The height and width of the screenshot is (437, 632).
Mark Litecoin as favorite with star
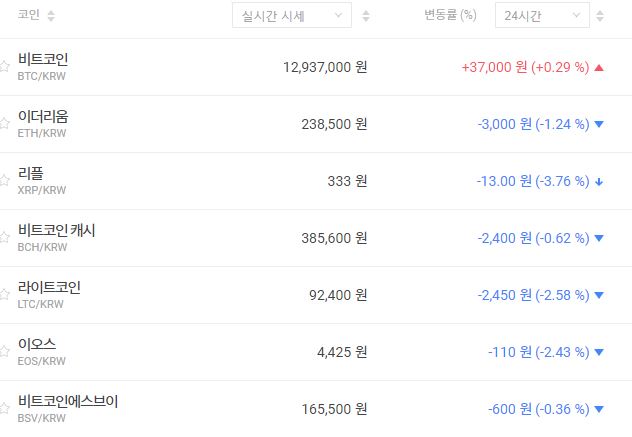click(5, 295)
